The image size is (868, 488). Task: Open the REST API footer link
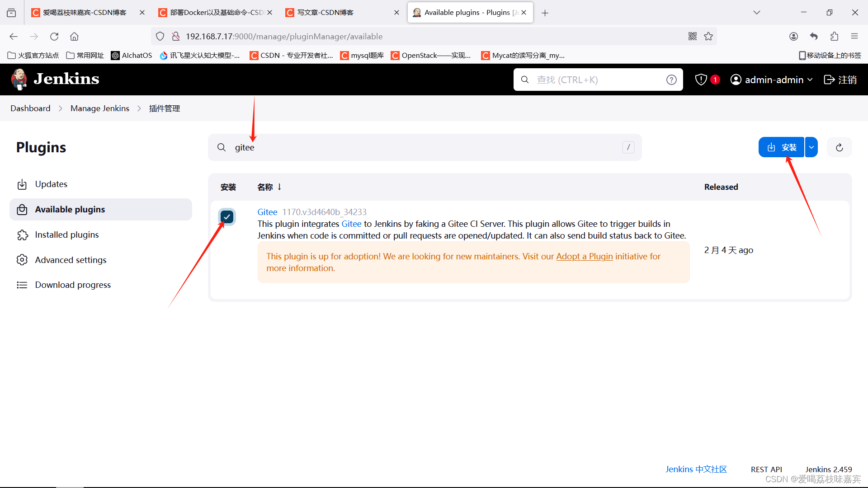[x=766, y=469]
